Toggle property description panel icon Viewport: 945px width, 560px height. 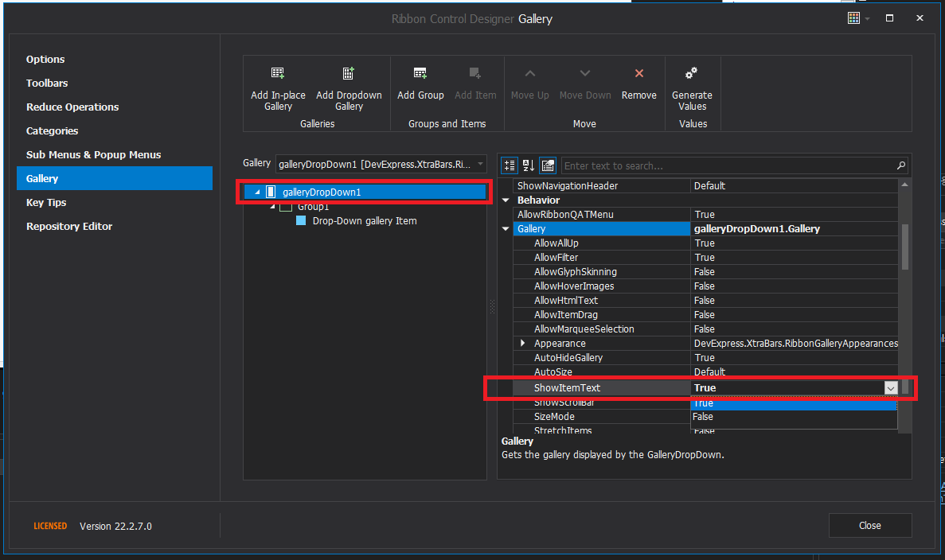(x=548, y=165)
